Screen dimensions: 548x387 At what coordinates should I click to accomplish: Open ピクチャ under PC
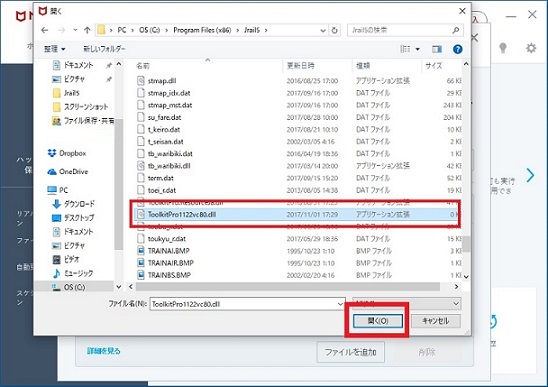[x=74, y=246]
